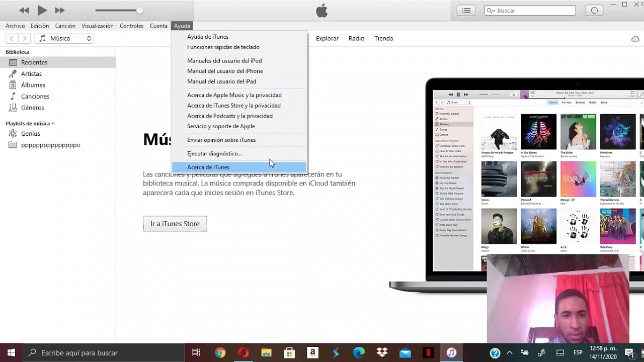Open Microsoft Edge from the taskbar
The height and width of the screenshot is (362, 644).
point(359,352)
